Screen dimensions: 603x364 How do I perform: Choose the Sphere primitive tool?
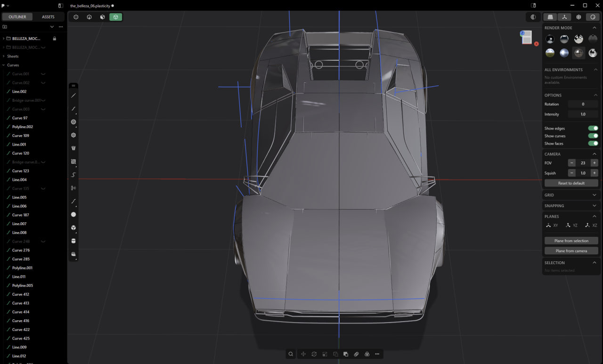click(x=73, y=214)
